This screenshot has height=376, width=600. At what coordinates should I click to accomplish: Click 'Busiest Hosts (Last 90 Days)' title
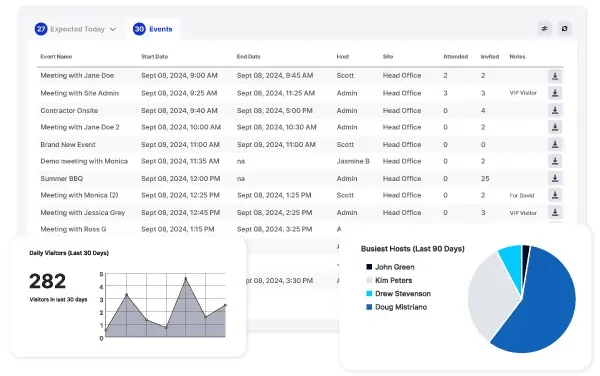412,249
